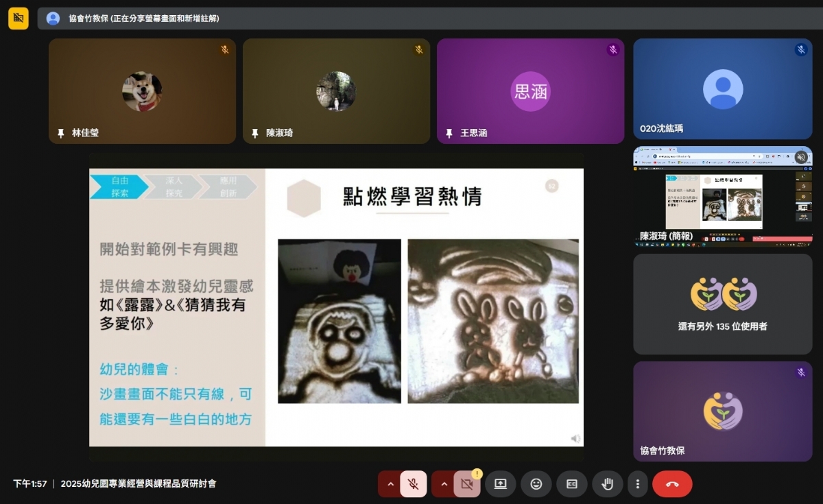
Task: Unmute the microphone
Action: [x=413, y=484]
